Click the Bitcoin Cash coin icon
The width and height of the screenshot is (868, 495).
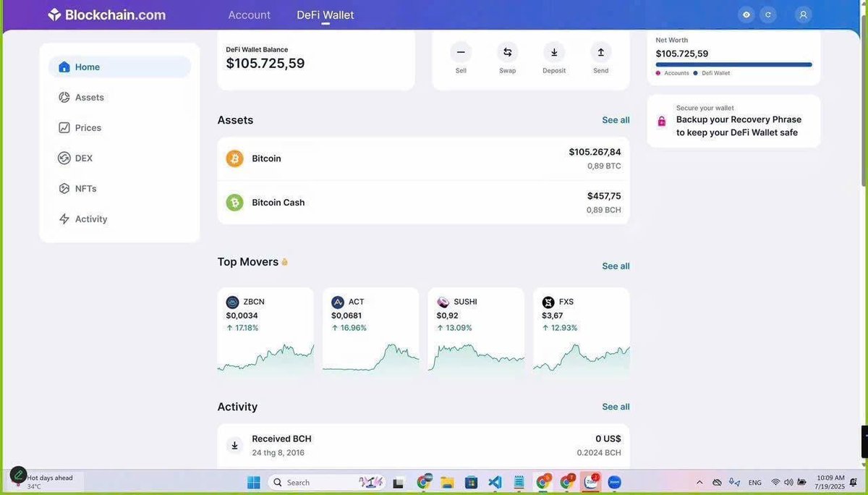pyautogui.click(x=235, y=203)
